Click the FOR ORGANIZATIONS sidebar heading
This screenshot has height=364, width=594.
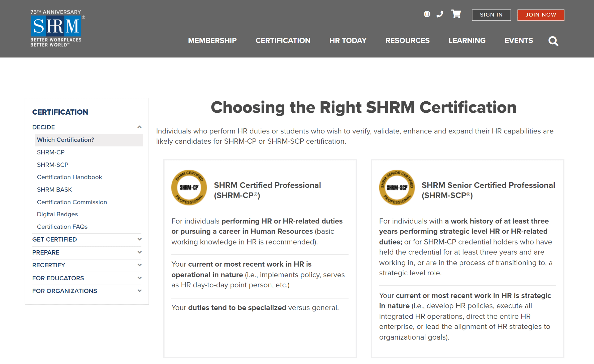click(x=64, y=291)
